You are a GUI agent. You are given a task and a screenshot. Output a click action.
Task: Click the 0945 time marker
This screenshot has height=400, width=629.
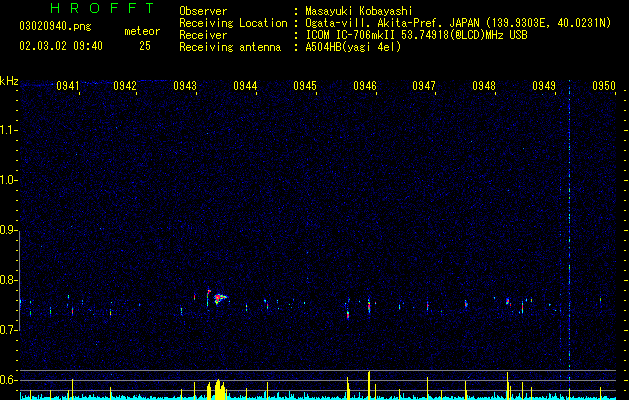click(x=305, y=86)
